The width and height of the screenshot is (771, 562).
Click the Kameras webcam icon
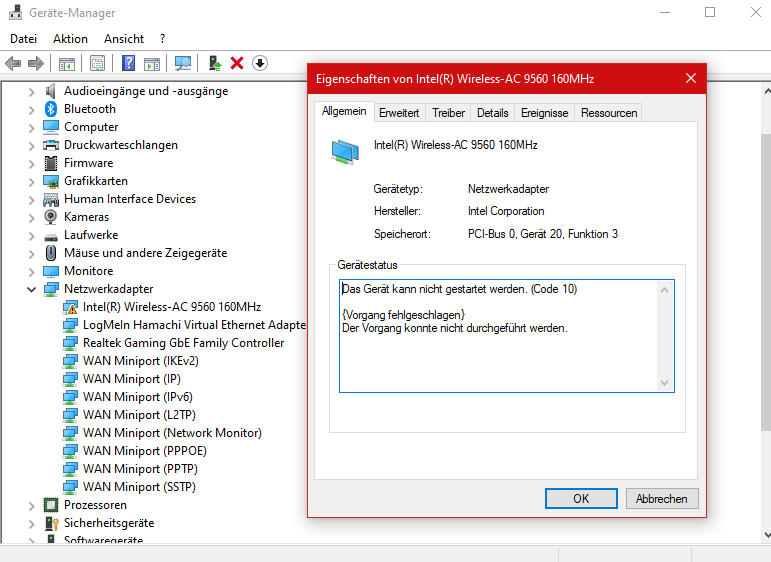50,217
